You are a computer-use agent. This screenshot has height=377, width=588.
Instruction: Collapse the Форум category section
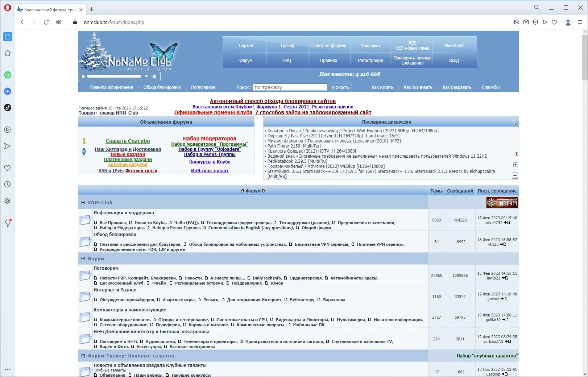pyautogui.click(x=83, y=259)
